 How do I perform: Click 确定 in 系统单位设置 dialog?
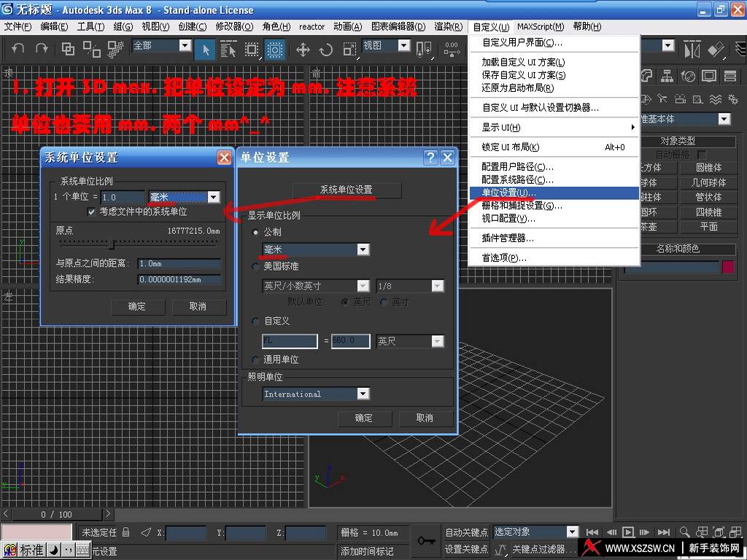[137, 307]
